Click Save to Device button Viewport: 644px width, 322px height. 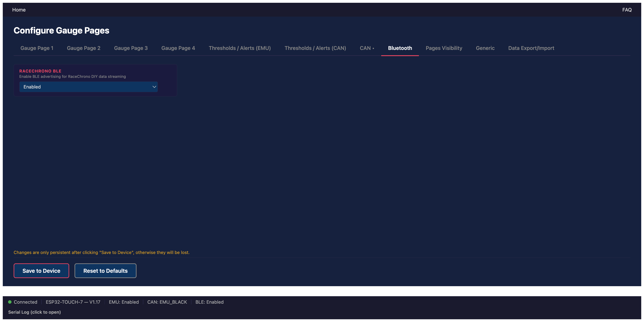[41, 271]
